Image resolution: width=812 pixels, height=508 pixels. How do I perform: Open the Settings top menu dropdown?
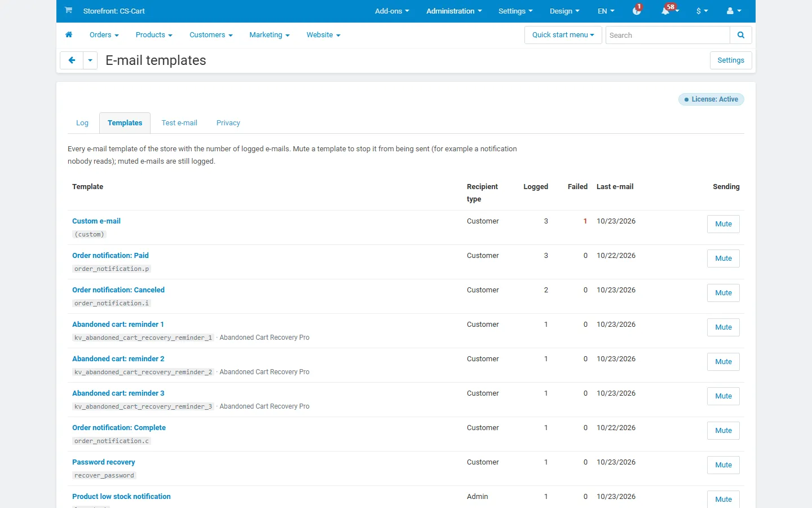(515, 11)
